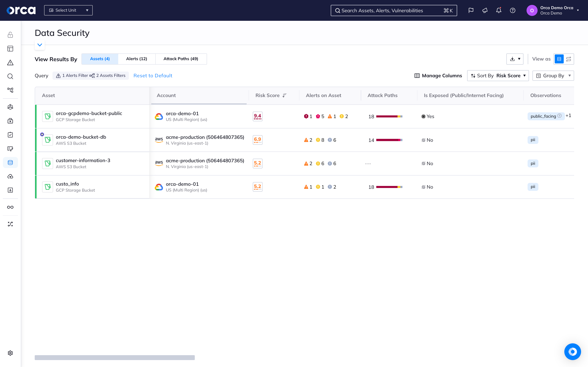This screenshot has width=588, height=367.
Task: Toggle Risk Score column sort order
Action: tap(285, 95)
